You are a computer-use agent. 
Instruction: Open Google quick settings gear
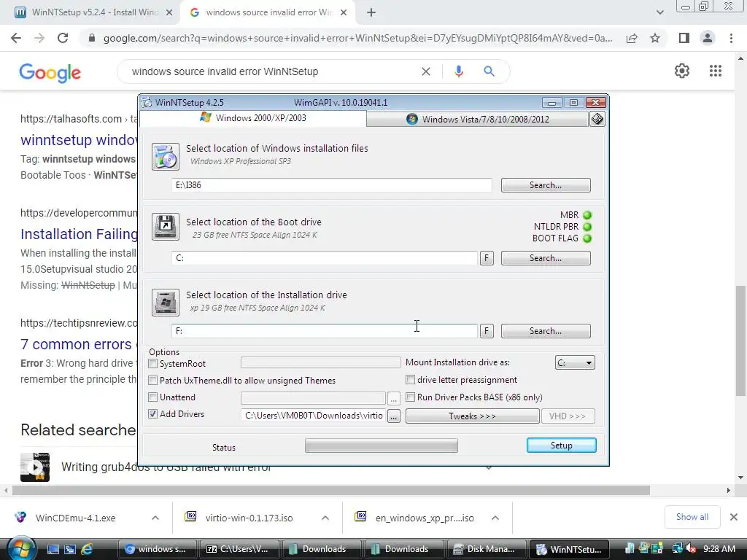682,71
